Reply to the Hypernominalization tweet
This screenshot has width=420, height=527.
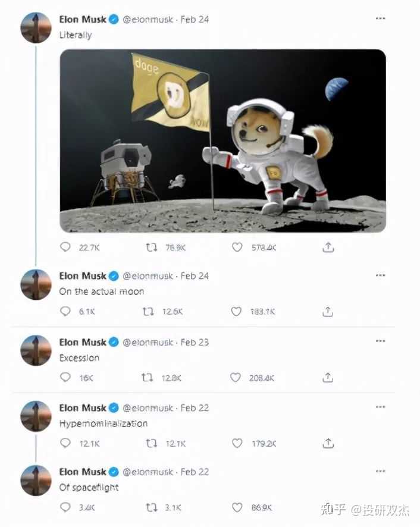65,443
